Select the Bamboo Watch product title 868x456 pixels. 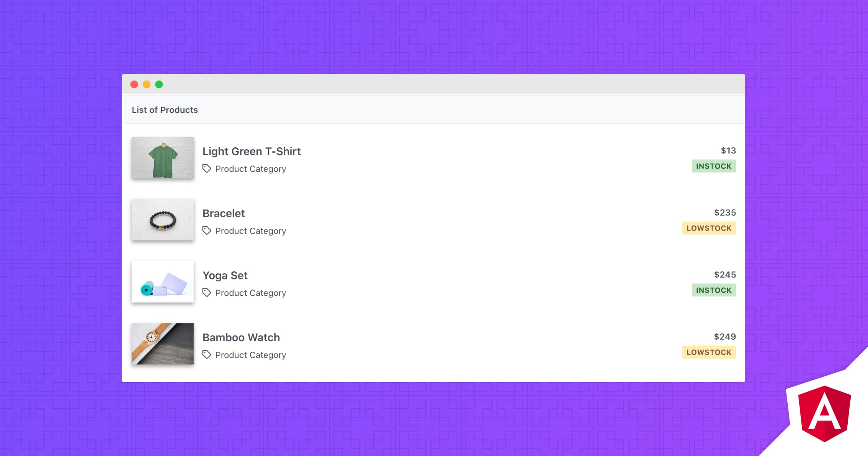coord(241,337)
